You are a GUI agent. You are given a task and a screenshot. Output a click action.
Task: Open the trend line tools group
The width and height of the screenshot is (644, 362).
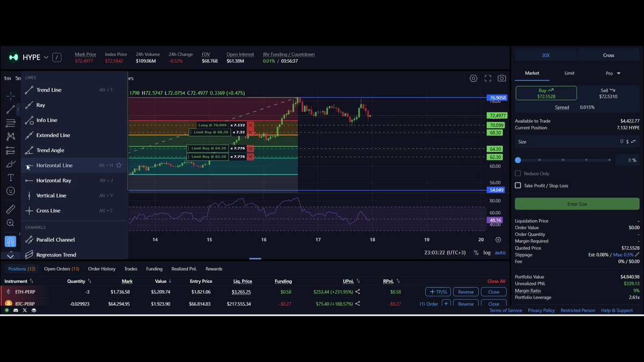click(x=11, y=109)
